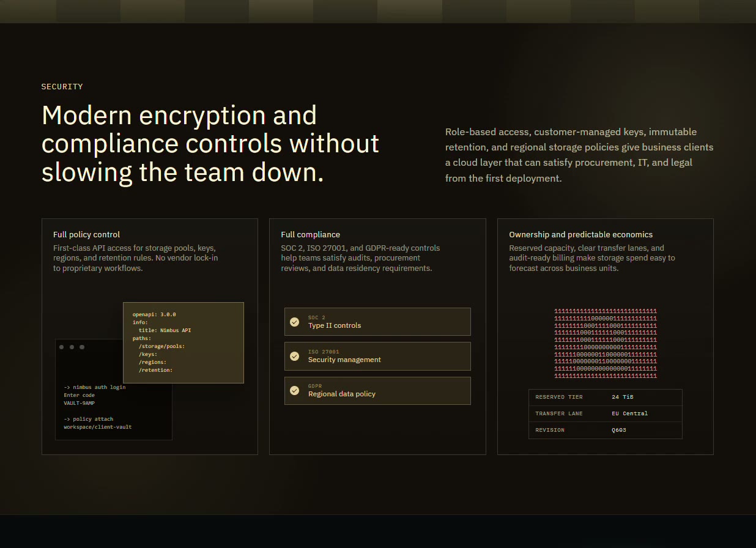756x548 pixels.
Task: Click the Role-based access description paragraph
Action: pyautogui.click(x=579, y=155)
